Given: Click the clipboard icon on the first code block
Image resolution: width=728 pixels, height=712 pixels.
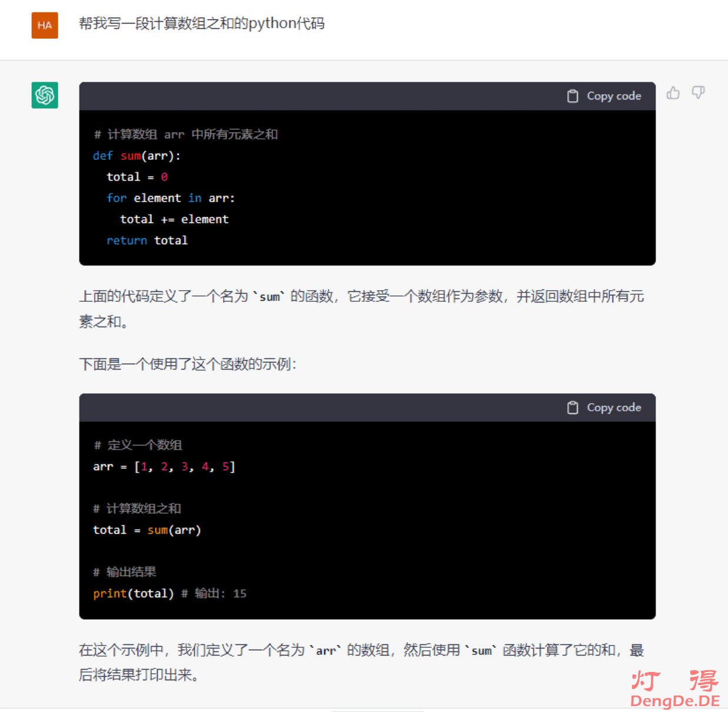Looking at the screenshot, I should click(572, 96).
